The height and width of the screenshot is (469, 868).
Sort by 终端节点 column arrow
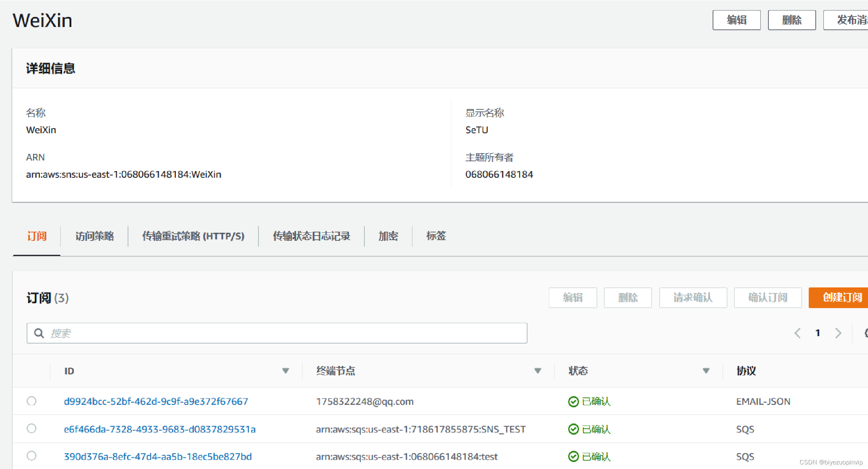point(538,371)
